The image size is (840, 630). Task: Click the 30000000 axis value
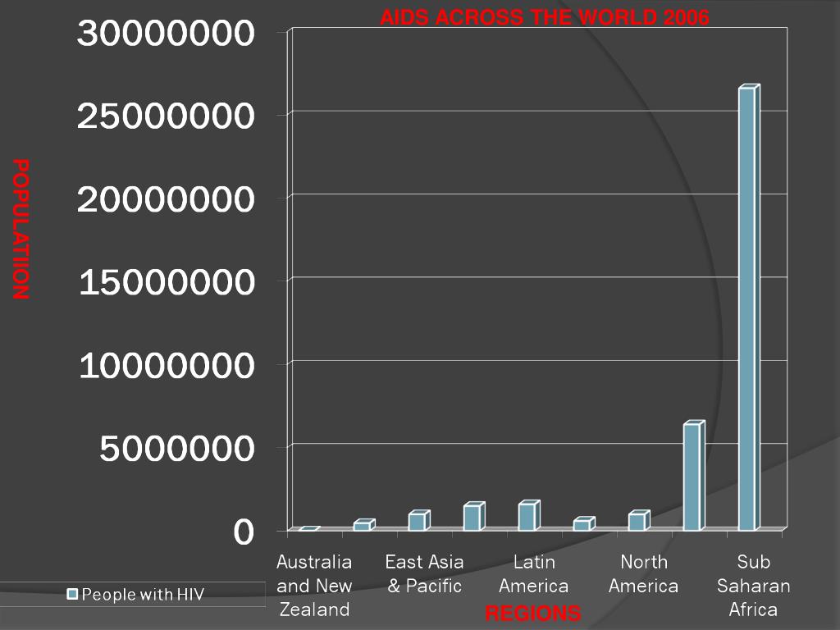(x=166, y=33)
